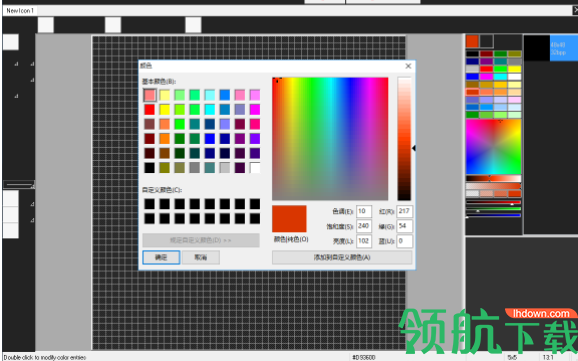Click the hue field showing 10
This screenshot has width=578, height=361.
tap(364, 211)
